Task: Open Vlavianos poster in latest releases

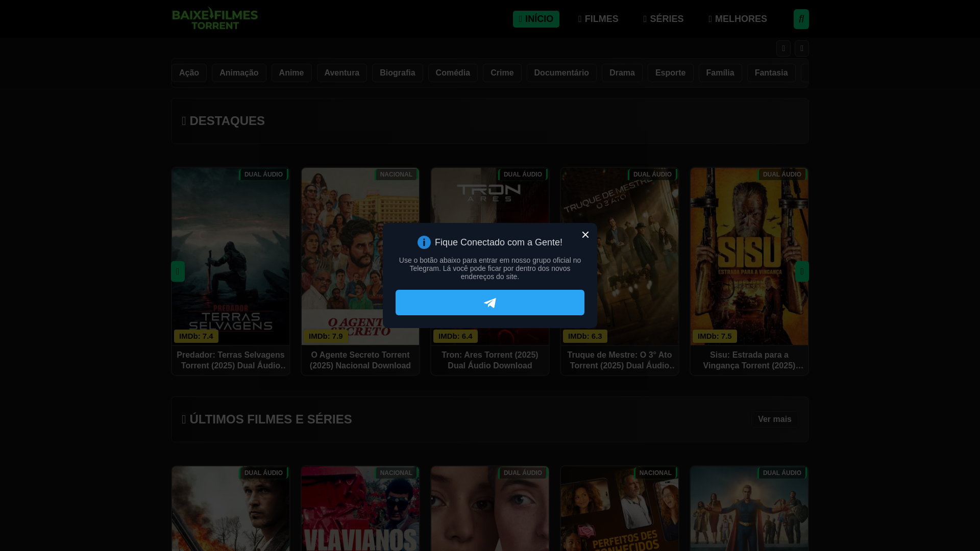Action: [x=360, y=509]
